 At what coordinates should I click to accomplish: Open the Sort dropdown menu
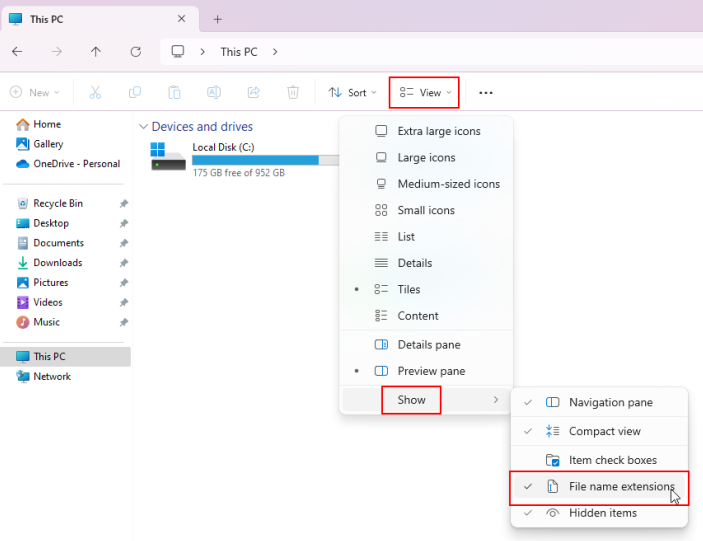[352, 92]
